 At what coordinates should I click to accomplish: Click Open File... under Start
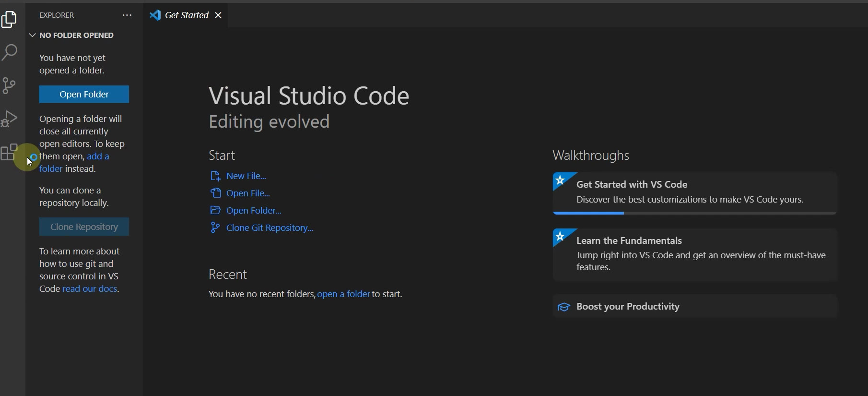[x=248, y=193]
